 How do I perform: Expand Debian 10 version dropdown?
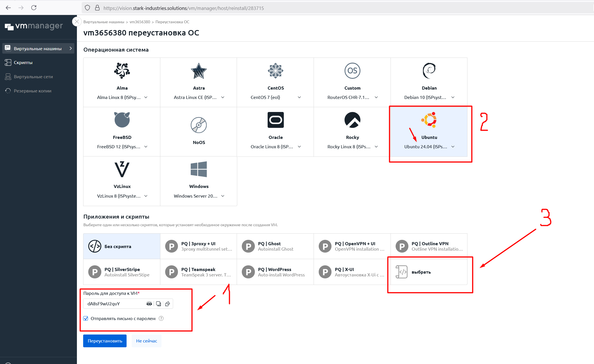click(429, 97)
